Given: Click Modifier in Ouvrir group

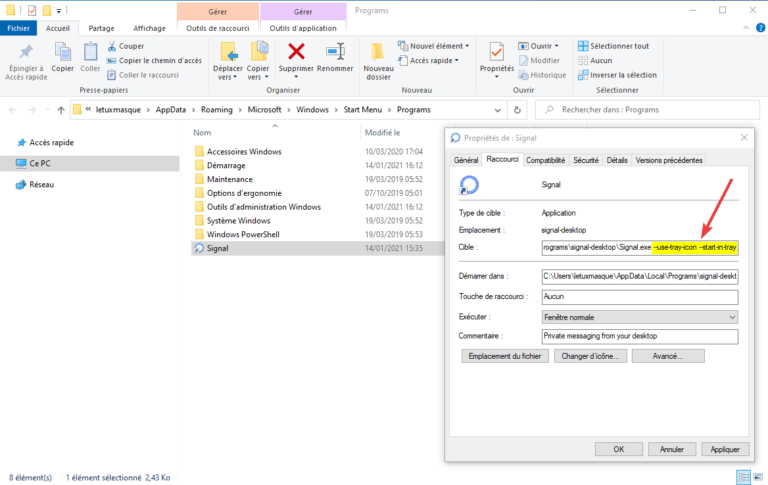Looking at the screenshot, I should (x=539, y=60).
